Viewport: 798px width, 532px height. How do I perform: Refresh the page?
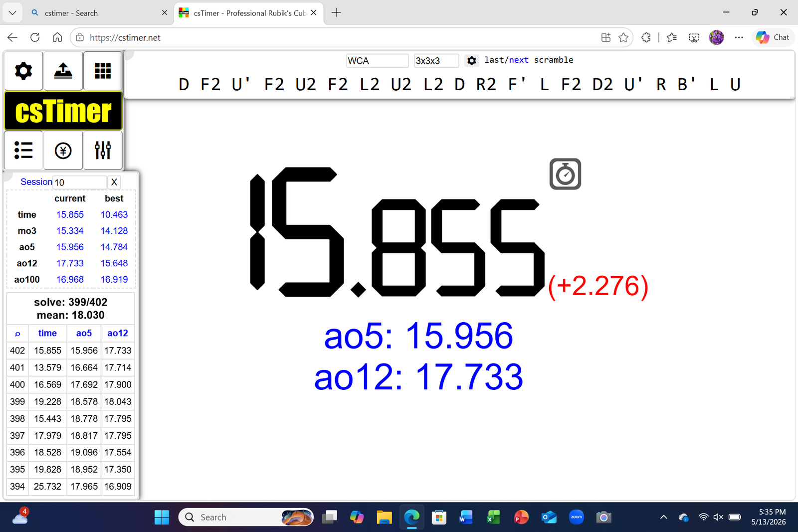point(35,37)
